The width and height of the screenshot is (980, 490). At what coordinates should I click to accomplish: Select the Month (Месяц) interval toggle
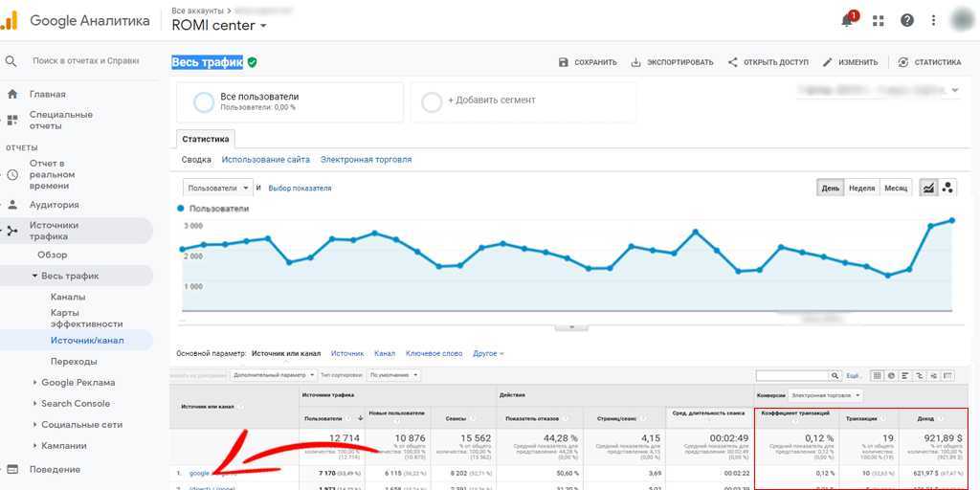(x=895, y=188)
